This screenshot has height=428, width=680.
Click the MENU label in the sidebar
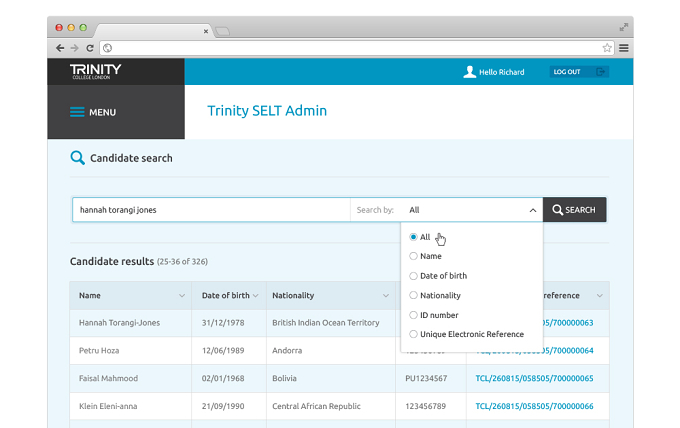[x=102, y=113]
